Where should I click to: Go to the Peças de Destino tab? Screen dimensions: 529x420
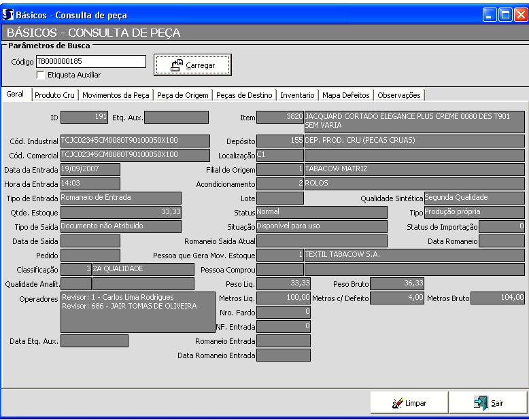(244, 95)
